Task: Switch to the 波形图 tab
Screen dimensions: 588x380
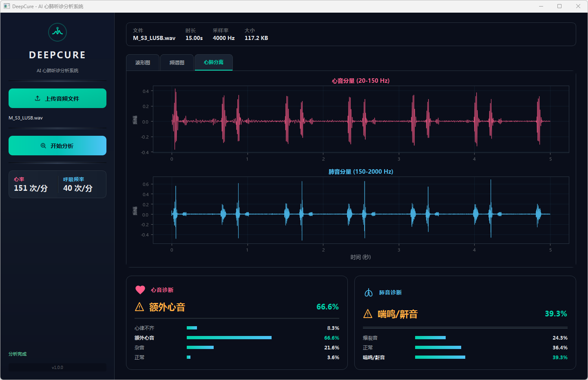Action: point(143,62)
